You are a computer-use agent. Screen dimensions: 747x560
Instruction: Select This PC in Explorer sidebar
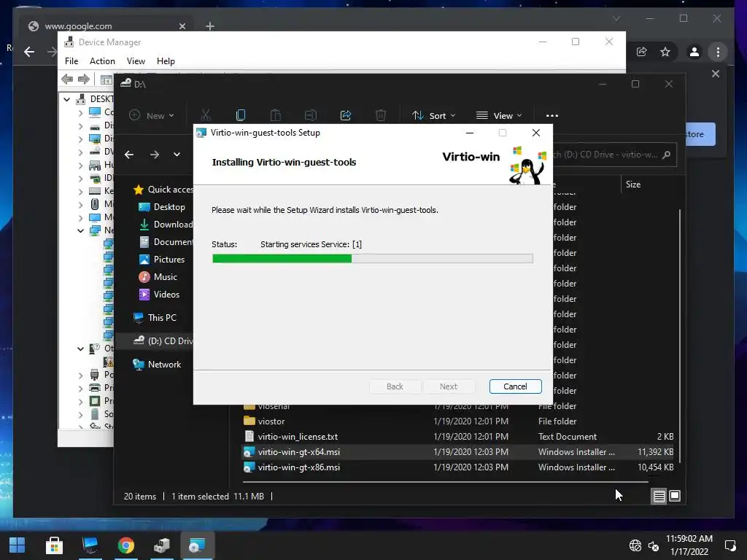[155, 318]
